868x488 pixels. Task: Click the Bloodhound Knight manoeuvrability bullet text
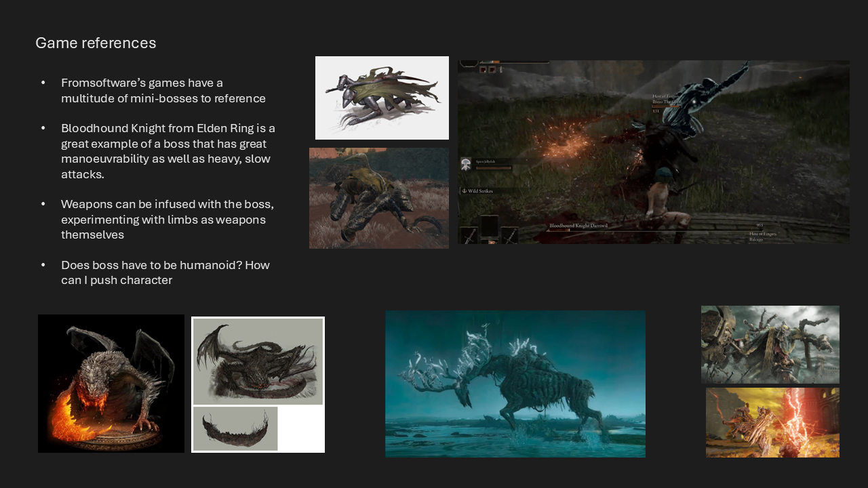[x=167, y=151]
